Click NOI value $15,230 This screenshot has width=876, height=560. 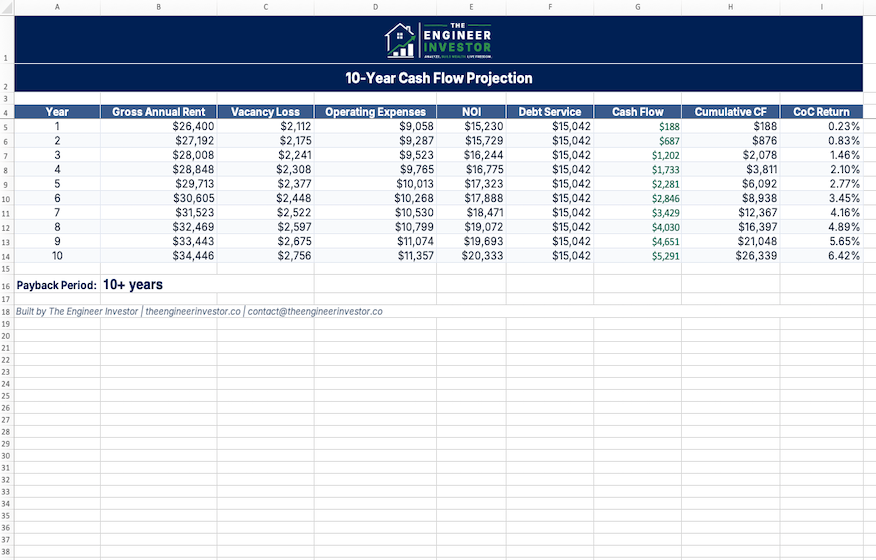484,126
